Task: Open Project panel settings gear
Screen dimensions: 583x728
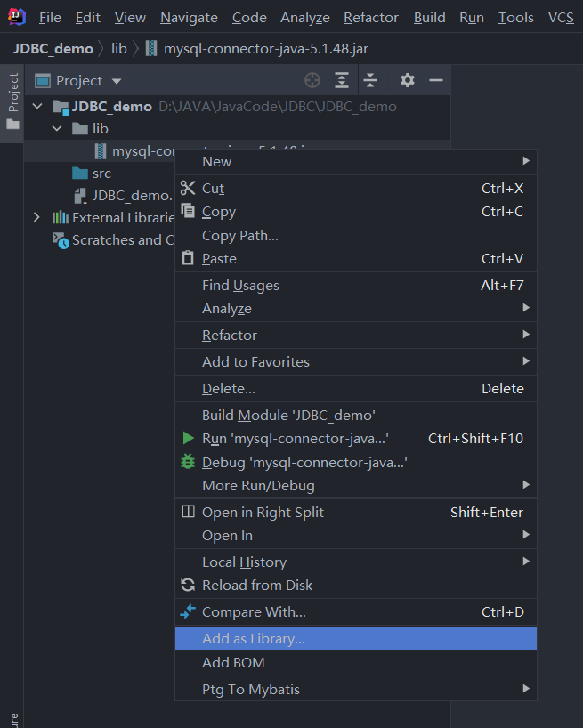Action: (408, 80)
